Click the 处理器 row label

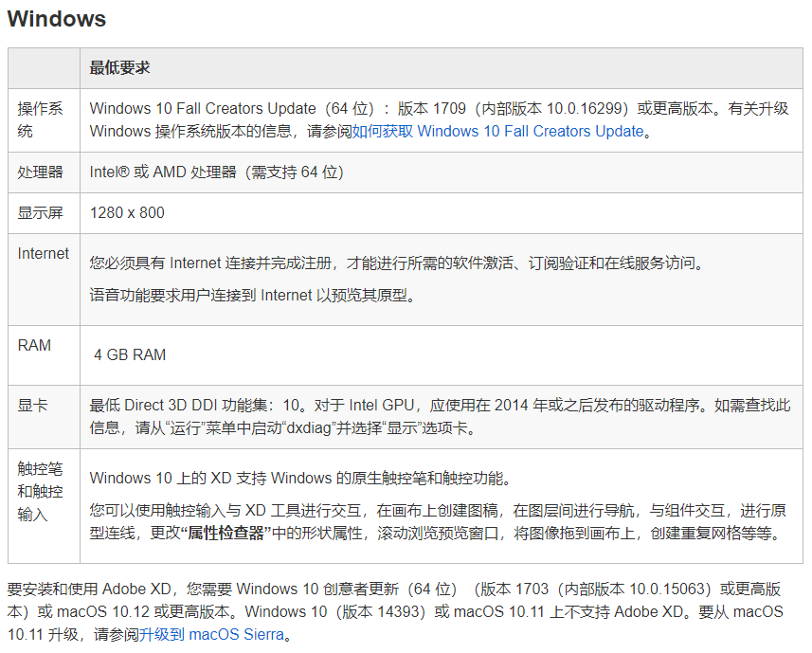[40, 172]
